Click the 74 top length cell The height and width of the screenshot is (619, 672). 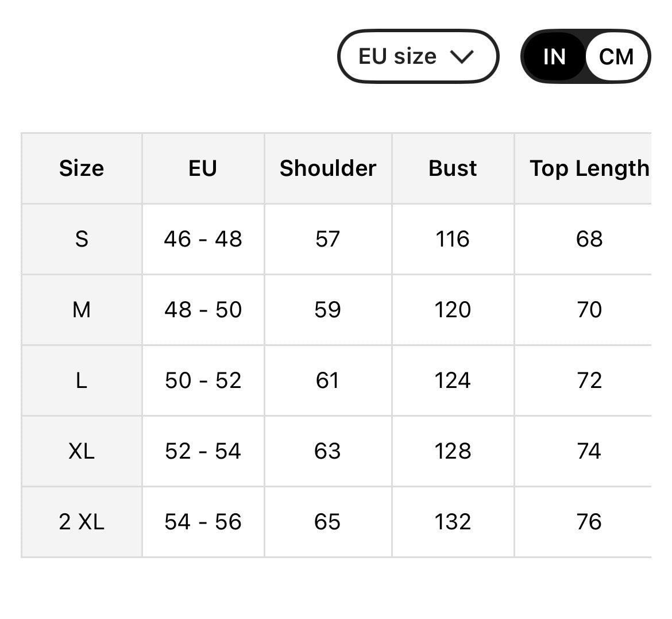[x=589, y=451]
